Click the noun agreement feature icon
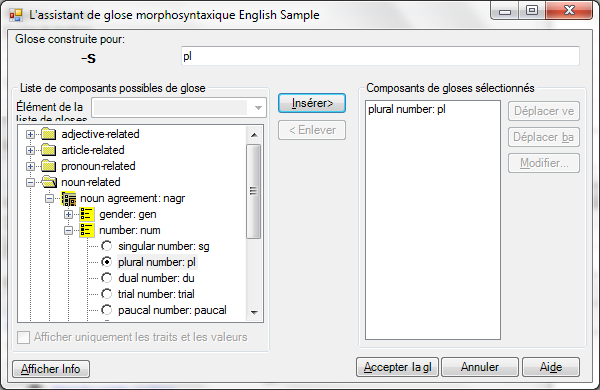Viewport: 600px width, 390px height. (x=68, y=198)
